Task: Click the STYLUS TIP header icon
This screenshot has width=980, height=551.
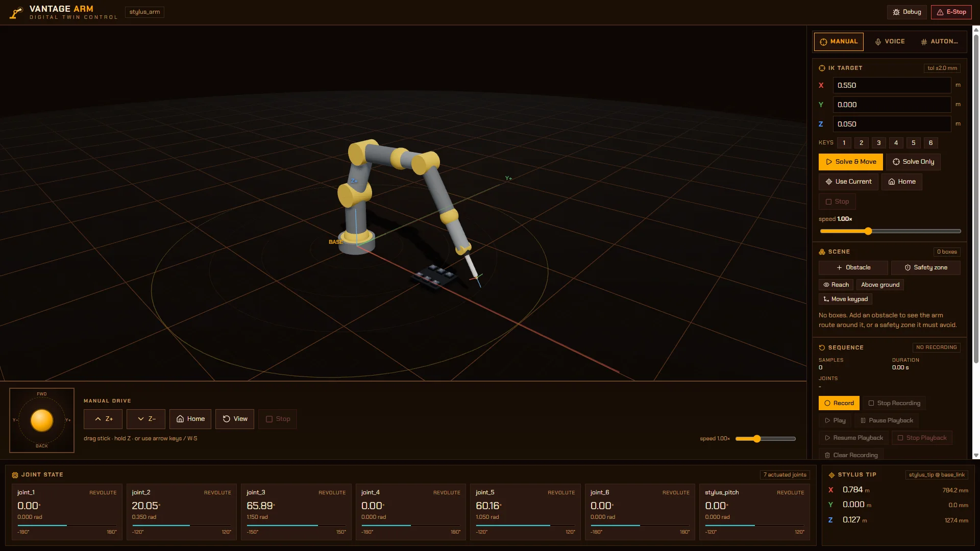Action: pyautogui.click(x=831, y=474)
